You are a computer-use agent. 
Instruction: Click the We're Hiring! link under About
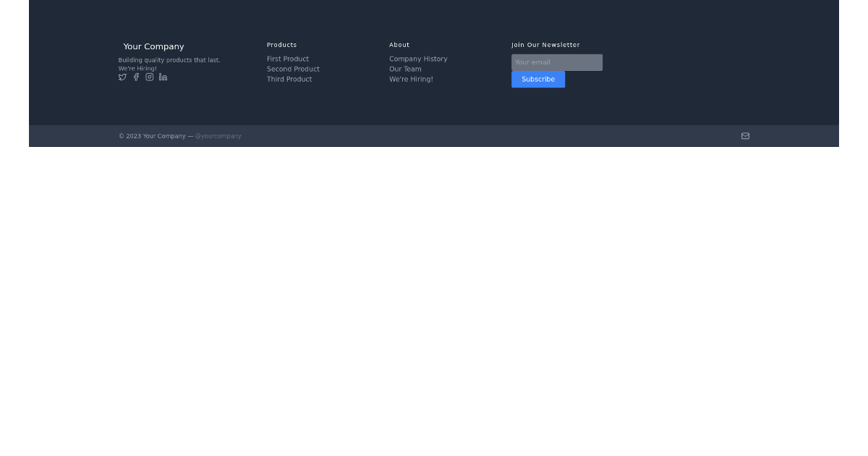point(411,79)
